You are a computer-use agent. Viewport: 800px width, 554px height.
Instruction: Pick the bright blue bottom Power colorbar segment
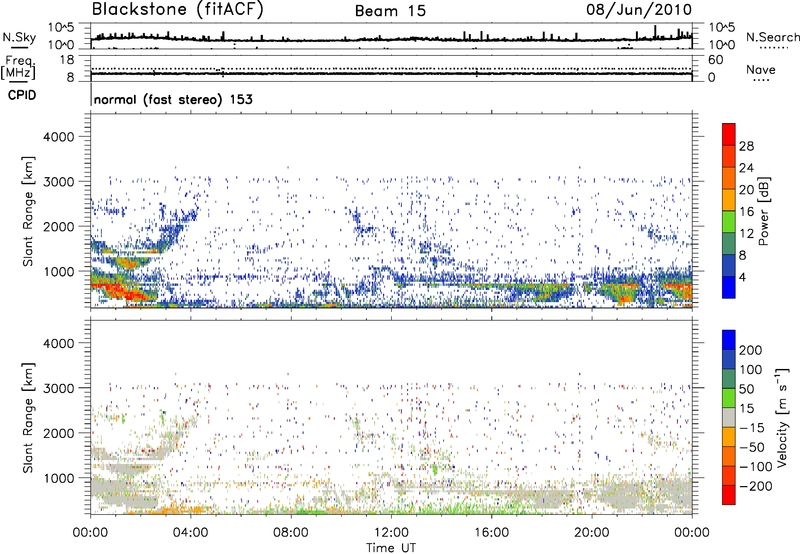[x=729, y=288]
